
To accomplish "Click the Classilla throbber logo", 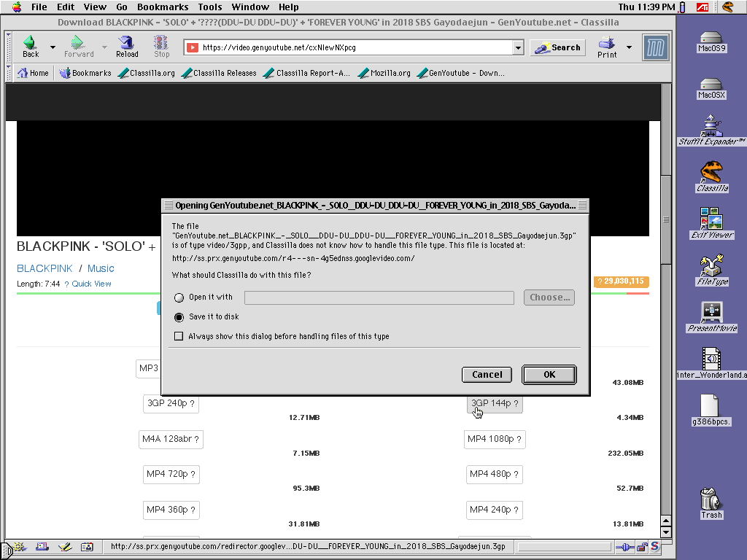I will [x=656, y=47].
